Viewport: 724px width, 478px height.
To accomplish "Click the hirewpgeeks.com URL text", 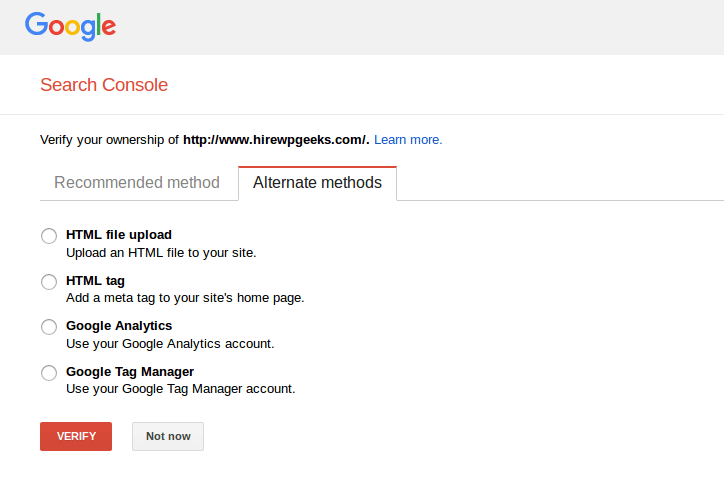I will point(276,140).
